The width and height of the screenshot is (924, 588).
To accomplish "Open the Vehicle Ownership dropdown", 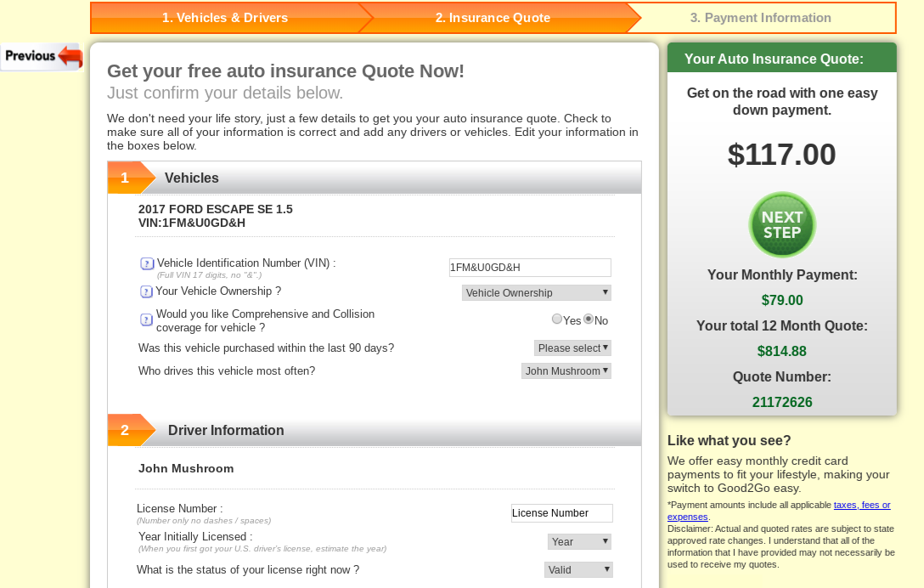I will (537, 293).
